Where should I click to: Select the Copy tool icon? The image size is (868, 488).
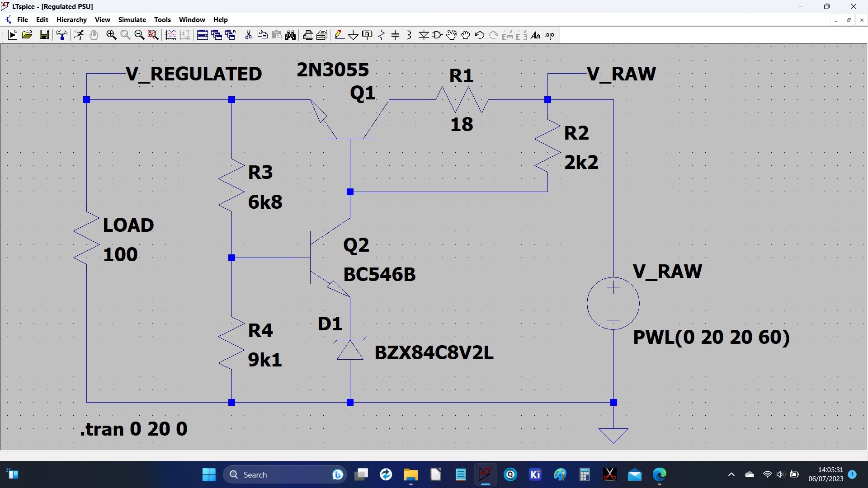click(x=262, y=35)
